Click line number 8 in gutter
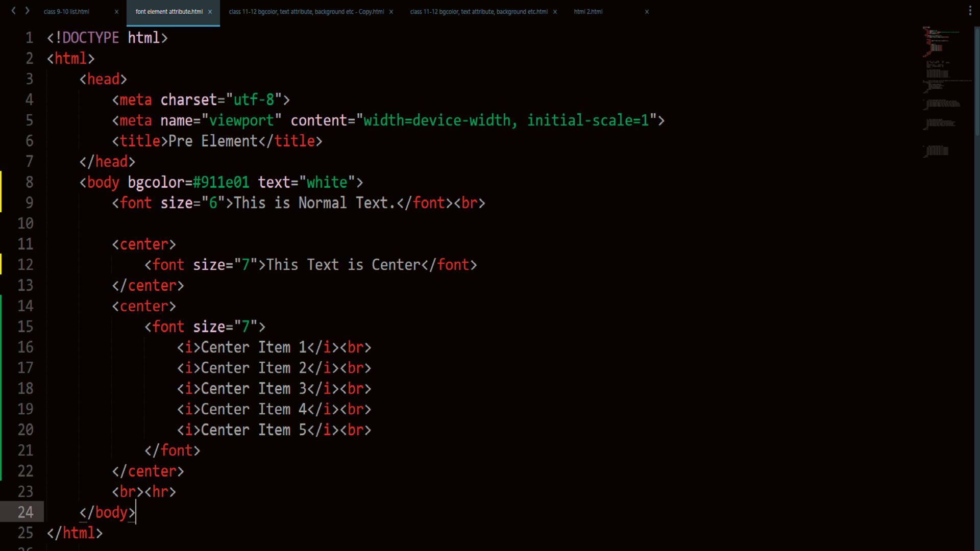The image size is (980, 551). (30, 182)
